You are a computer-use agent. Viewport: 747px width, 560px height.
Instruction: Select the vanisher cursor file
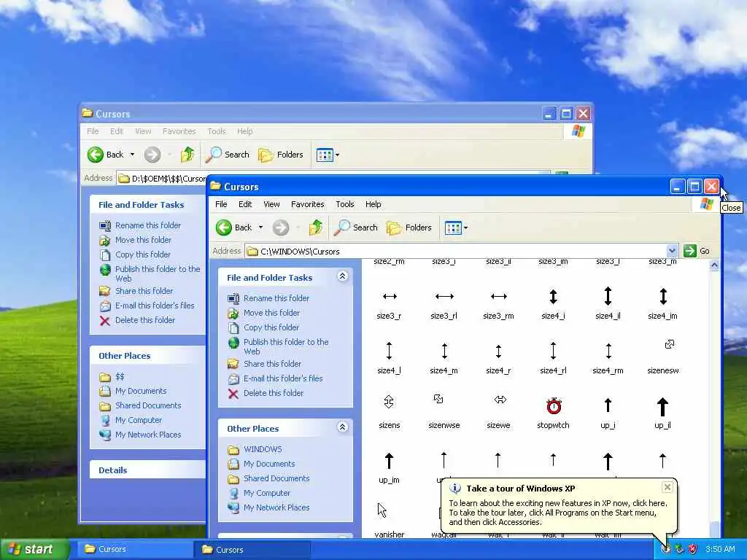click(x=390, y=521)
